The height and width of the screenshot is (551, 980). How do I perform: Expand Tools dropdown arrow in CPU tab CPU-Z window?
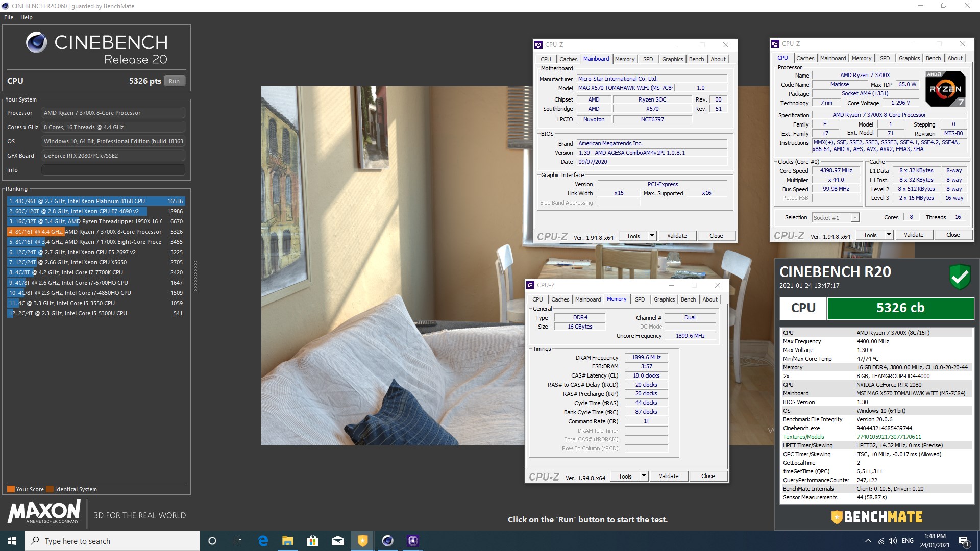[889, 235]
